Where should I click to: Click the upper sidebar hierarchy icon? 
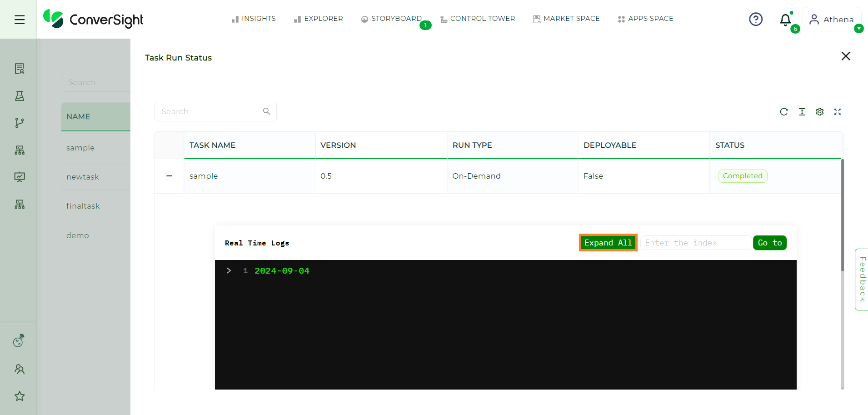click(x=20, y=150)
